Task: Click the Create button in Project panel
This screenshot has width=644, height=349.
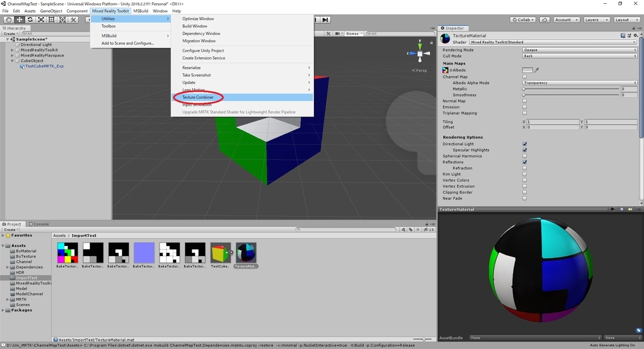Action: click(x=10, y=229)
